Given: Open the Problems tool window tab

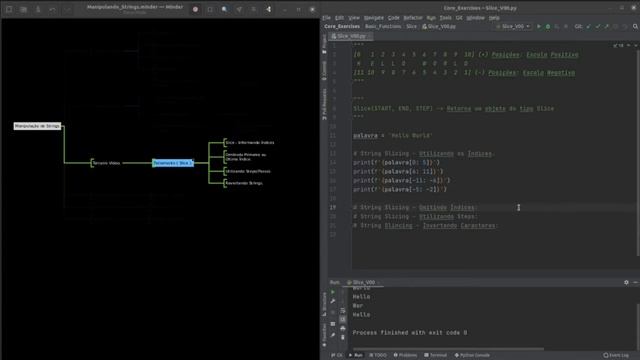Looking at the screenshot, I should 405,355.
